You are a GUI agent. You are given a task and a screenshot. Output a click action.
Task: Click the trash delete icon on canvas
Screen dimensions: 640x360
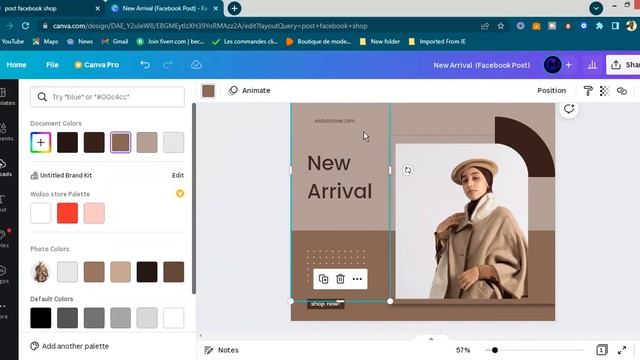pyautogui.click(x=340, y=279)
